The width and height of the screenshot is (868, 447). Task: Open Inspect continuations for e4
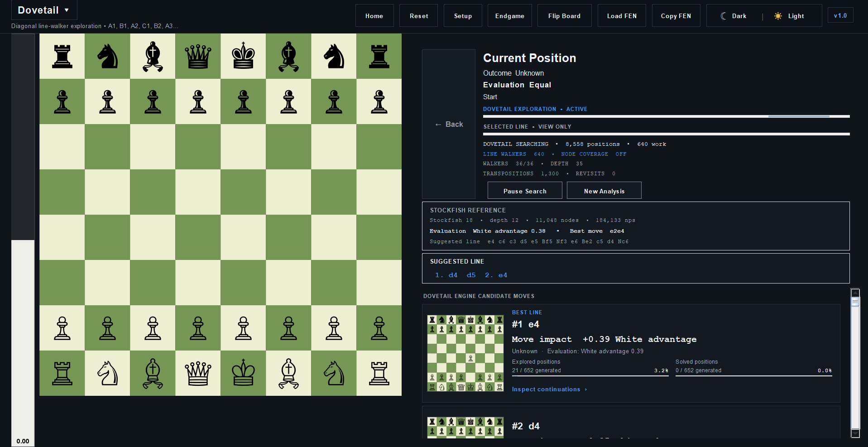coord(549,389)
